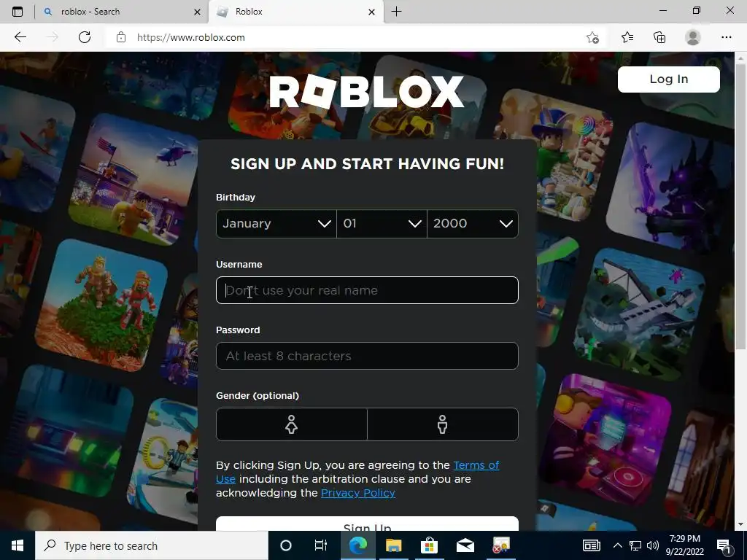Open the Privacy Policy link
The height and width of the screenshot is (560, 747).
coord(357,493)
